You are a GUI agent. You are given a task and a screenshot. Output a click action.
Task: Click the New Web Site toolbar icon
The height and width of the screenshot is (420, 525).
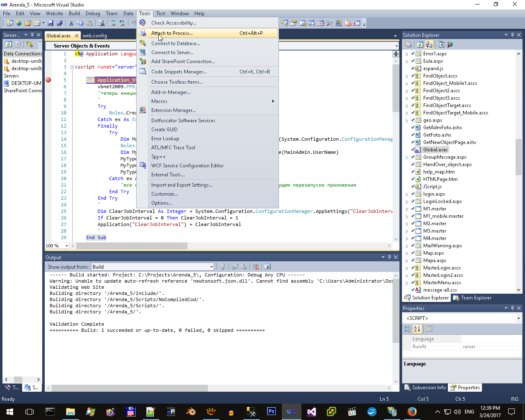click(x=18, y=23)
